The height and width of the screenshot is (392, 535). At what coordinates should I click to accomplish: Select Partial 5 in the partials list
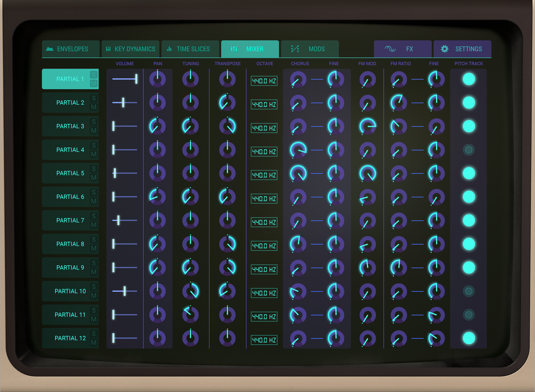click(70, 173)
